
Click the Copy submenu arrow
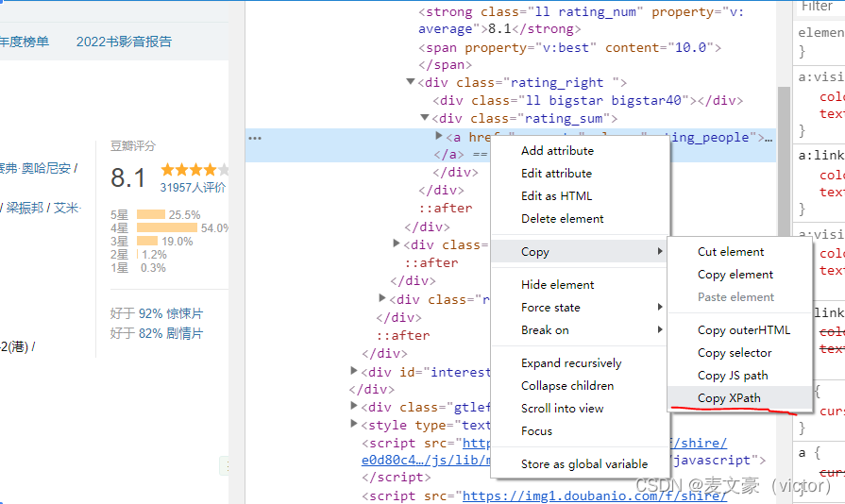[660, 251]
